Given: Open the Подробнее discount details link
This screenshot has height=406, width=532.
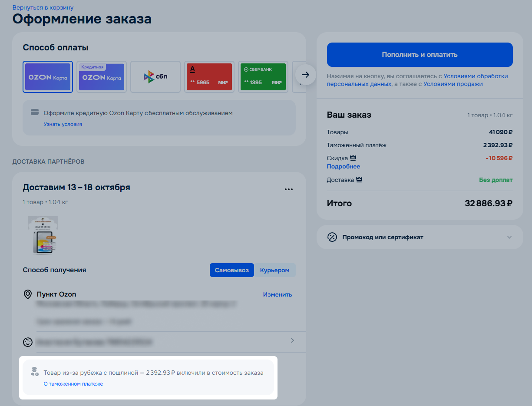Looking at the screenshot, I should [343, 166].
